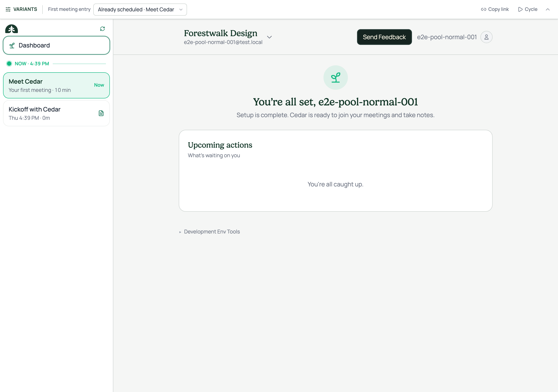Click the sprout icon beside Dashboard
This screenshot has height=392, width=558.
pos(12,46)
